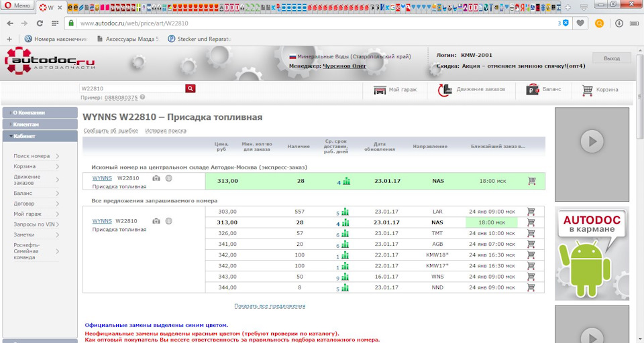Click the help icon beside example number
644x343 pixels.
[x=142, y=97]
